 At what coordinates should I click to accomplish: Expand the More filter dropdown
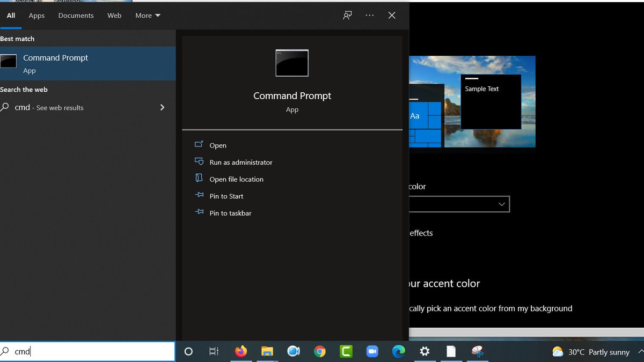148,16
